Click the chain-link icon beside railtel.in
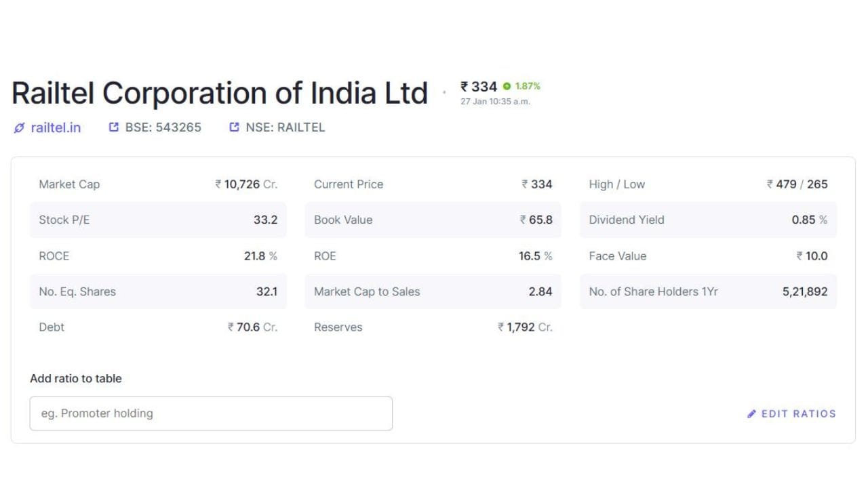868x488 pixels. click(x=19, y=128)
